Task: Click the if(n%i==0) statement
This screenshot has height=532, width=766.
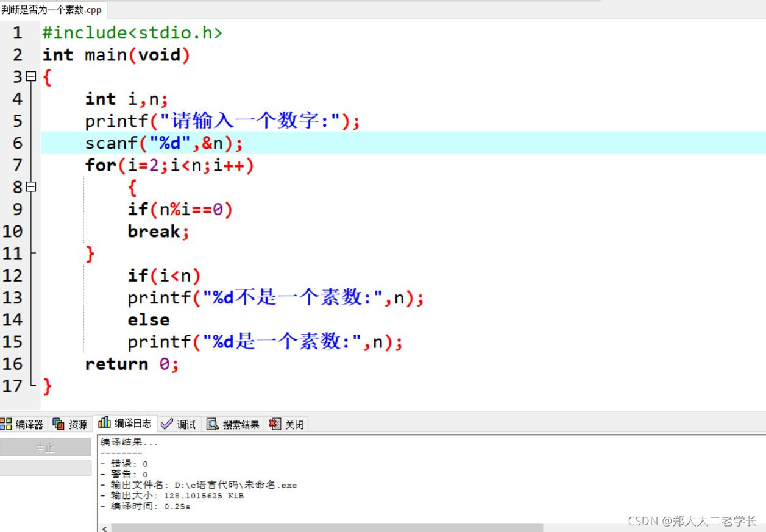Action: click(x=180, y=209)
